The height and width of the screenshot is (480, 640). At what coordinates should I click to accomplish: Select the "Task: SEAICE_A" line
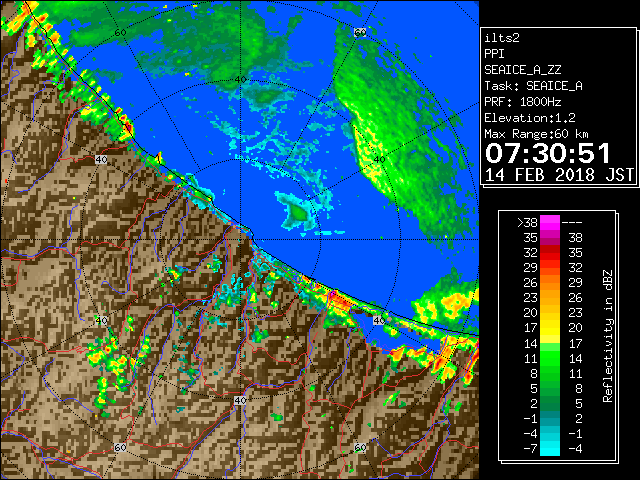(x=533, y=86)
